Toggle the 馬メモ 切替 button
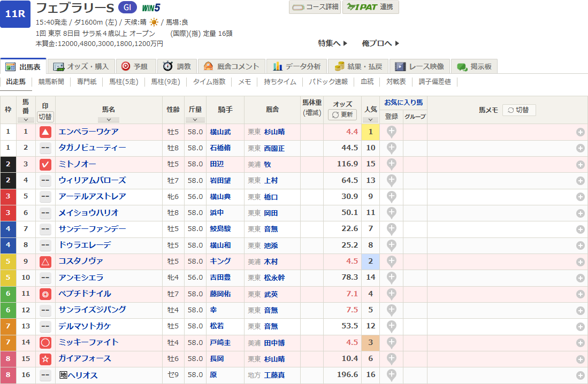 [518, 110]
